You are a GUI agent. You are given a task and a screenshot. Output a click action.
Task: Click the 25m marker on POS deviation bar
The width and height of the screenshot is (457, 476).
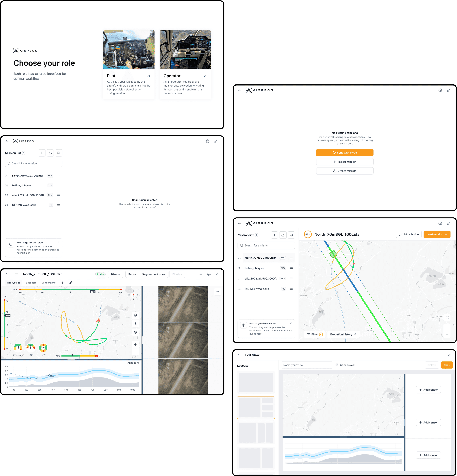click(93, 292)
